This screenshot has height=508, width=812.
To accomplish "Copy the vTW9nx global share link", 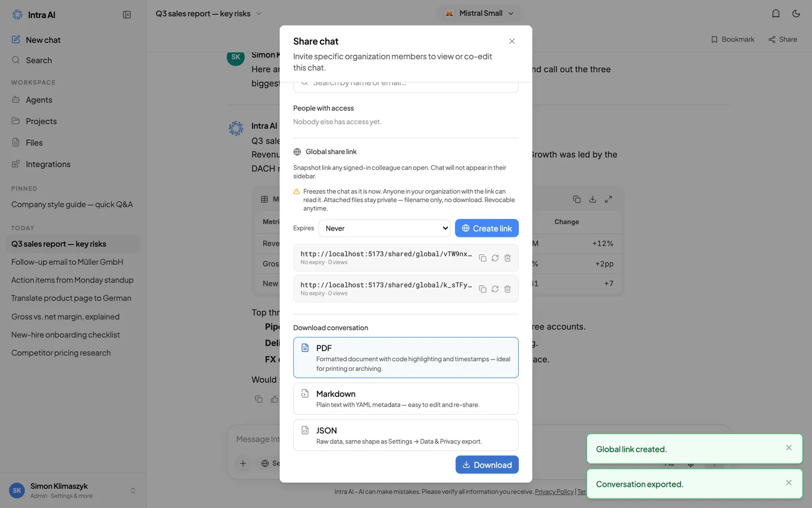I will coord(483,258).
